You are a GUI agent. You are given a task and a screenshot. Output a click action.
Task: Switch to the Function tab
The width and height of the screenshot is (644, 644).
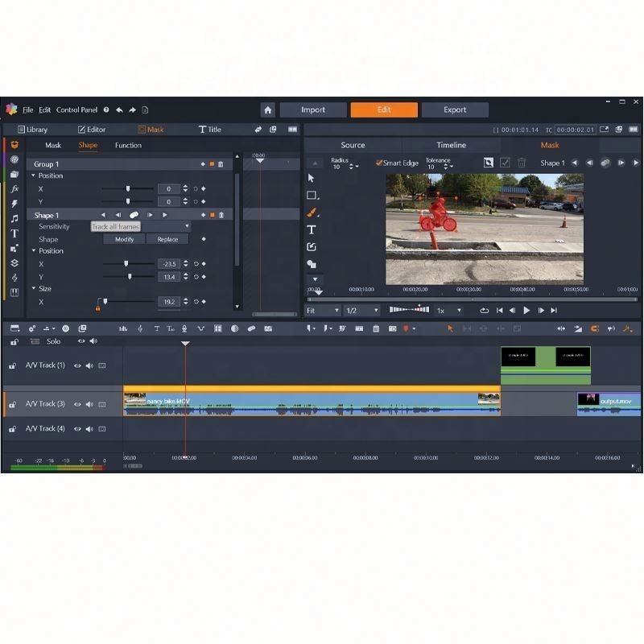[x=128, y=146]
